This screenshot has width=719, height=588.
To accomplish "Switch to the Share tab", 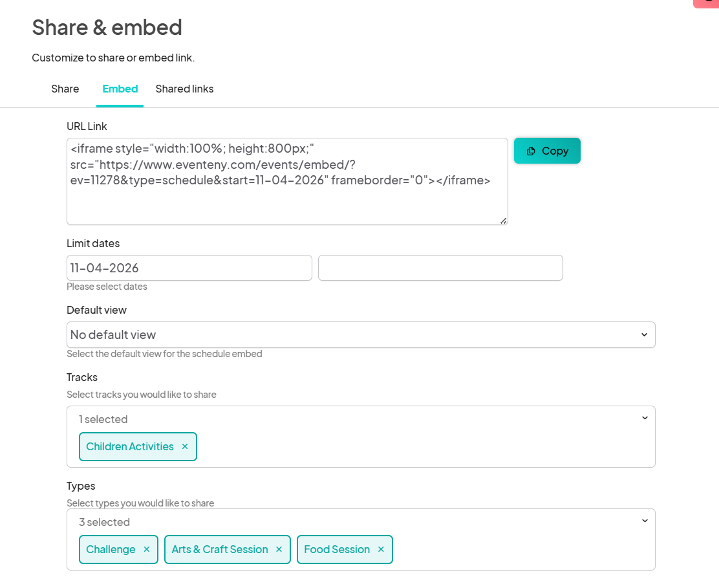I will tap(65, 89).
